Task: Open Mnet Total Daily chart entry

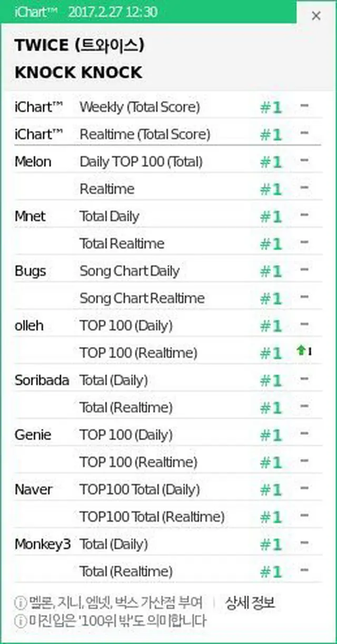Action: tap(167, 216)
